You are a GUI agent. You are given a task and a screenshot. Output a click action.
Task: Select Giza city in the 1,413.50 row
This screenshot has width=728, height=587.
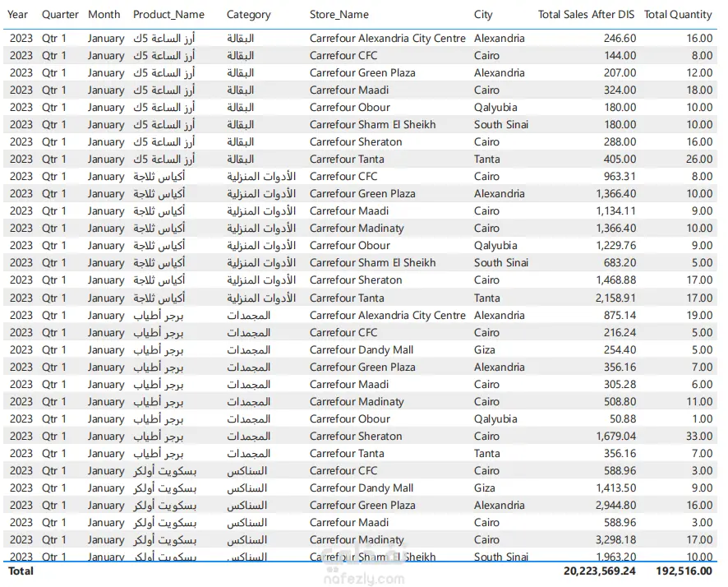[484, 488]
